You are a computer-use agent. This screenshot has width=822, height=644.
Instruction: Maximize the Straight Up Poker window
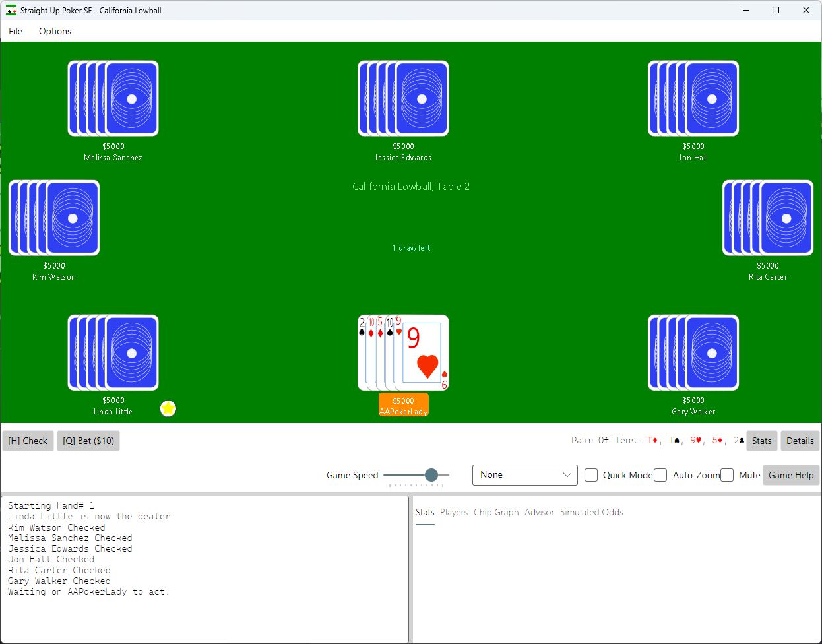tap(776, 10)
